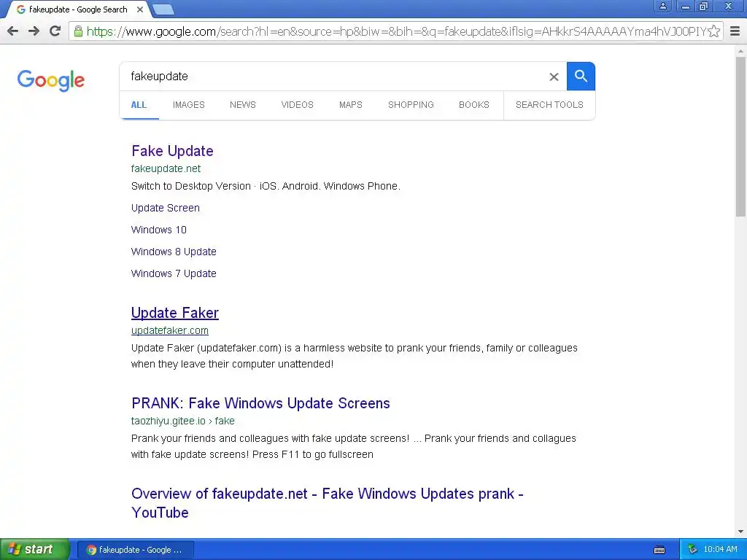Open the Update Faker result title
747x560 pixels.
[x=175, y=313]
